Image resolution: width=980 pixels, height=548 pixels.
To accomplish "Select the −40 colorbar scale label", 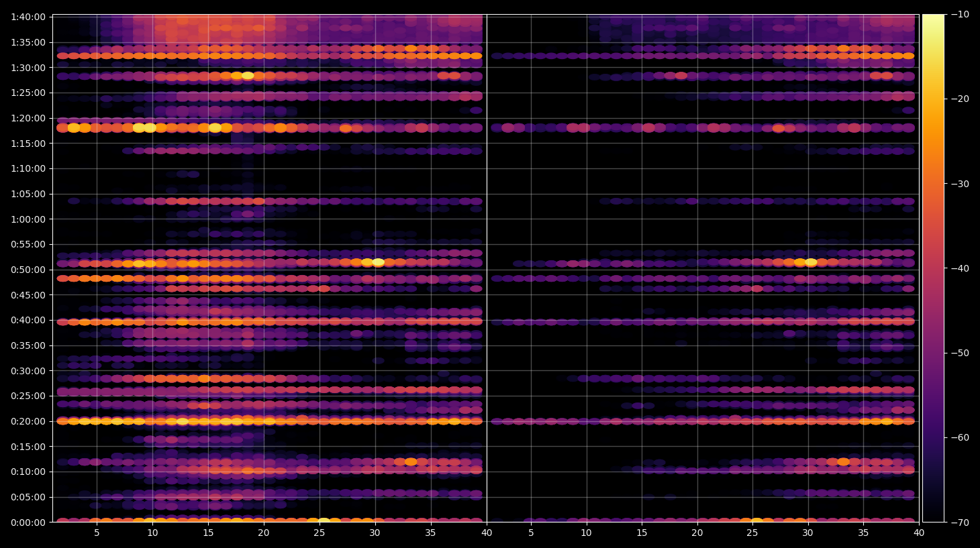I will click(x=960, y=268).
